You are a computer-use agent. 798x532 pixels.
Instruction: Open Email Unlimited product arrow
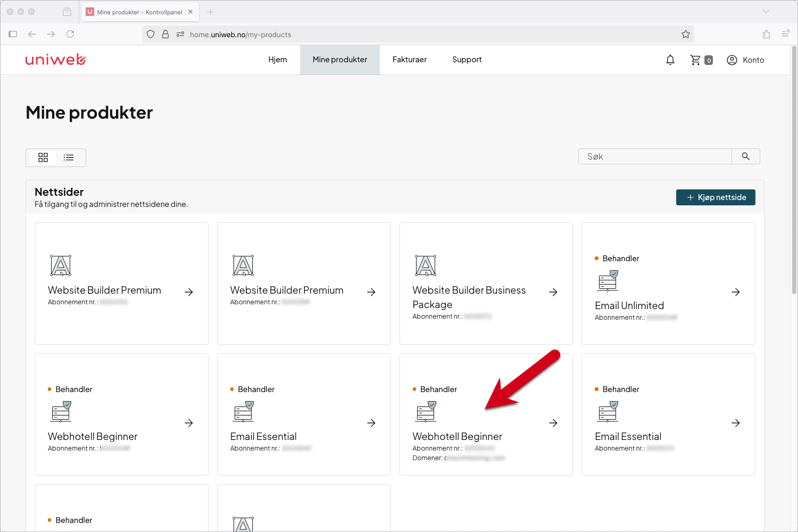[x=736, y=292]
